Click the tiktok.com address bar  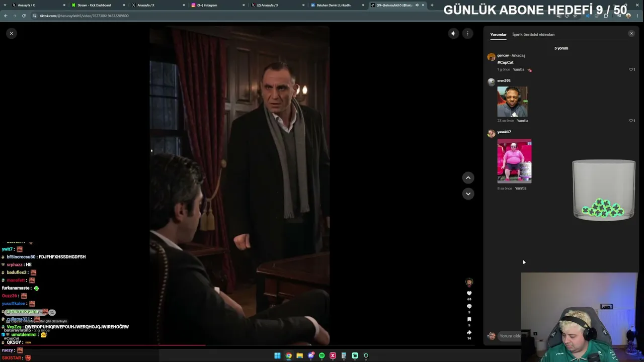[x=292, y=16]
